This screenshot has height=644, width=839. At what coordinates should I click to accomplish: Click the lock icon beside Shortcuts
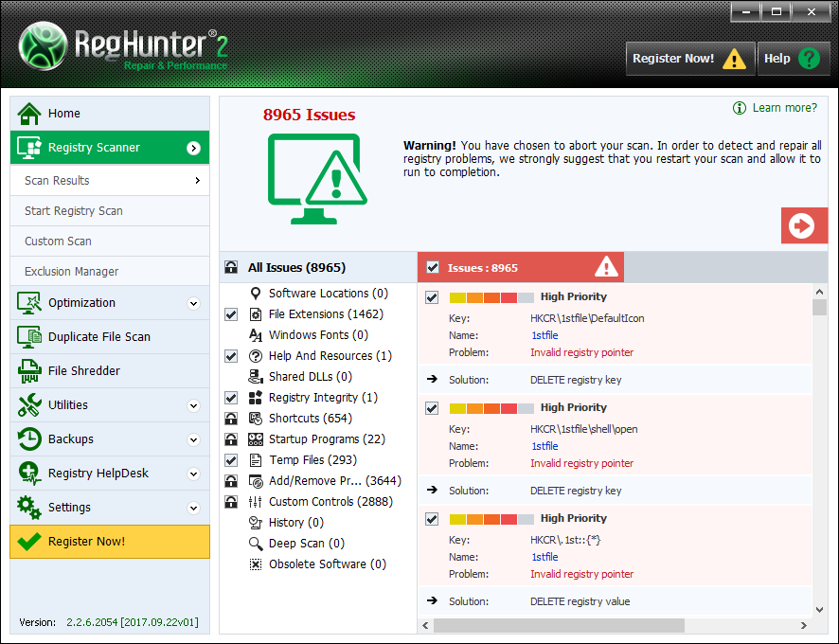tap(231, 419)
